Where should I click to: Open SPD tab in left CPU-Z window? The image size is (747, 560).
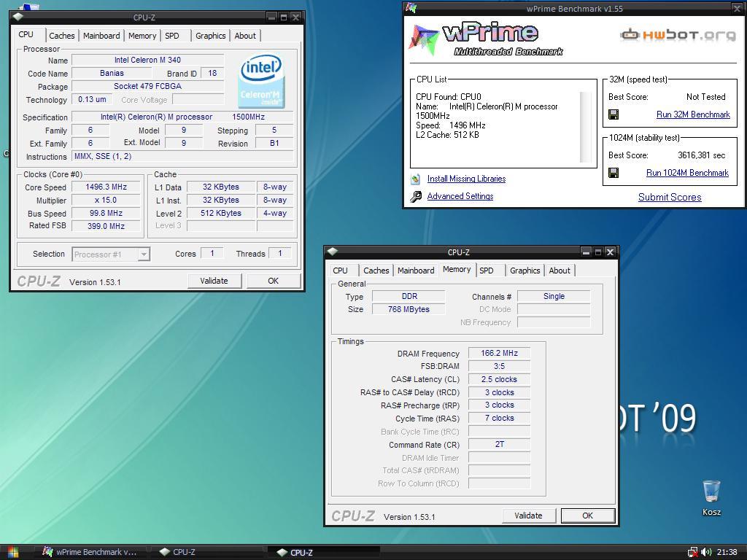tap(172, 36)
